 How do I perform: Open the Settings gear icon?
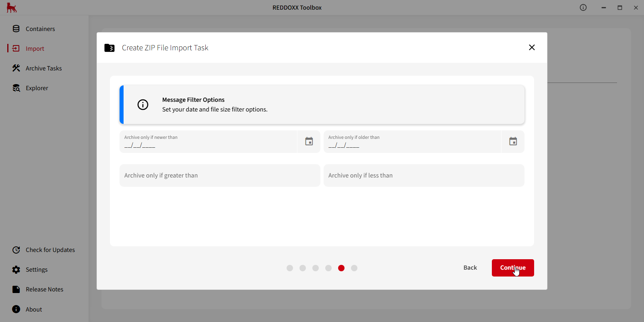pyautogui.click(x=16, y=269)
